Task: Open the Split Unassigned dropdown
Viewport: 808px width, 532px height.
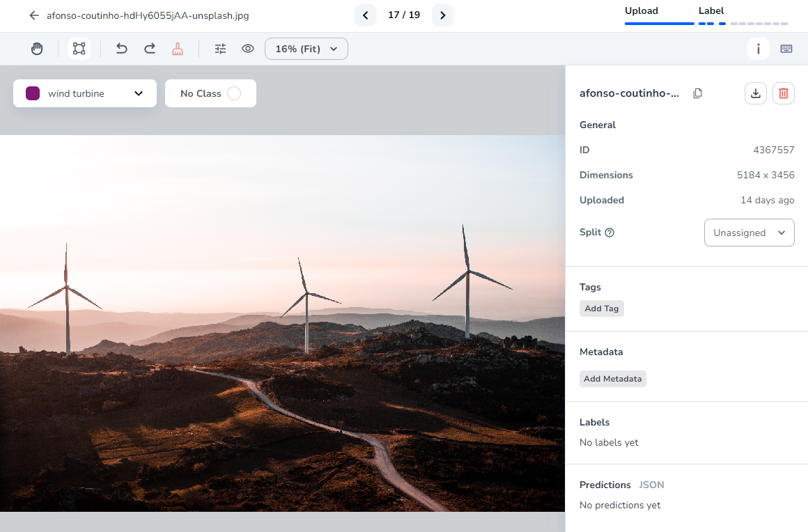Action: point(749,233)
